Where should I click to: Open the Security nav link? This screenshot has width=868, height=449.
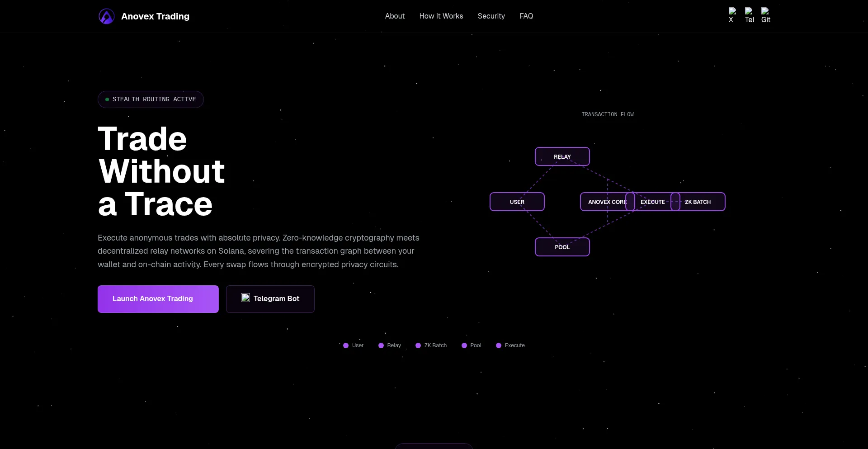[x=491, y=16]
